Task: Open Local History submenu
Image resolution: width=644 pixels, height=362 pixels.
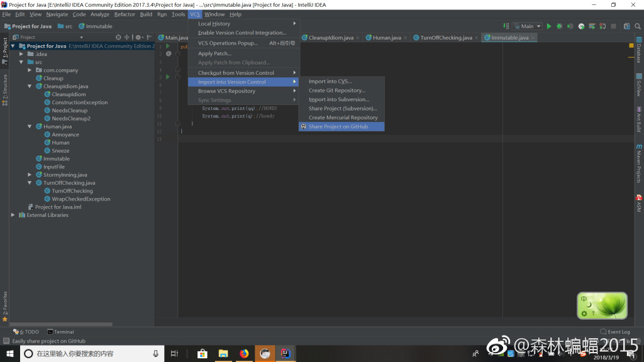Action: pyautogui.click(x=243, y=24)
